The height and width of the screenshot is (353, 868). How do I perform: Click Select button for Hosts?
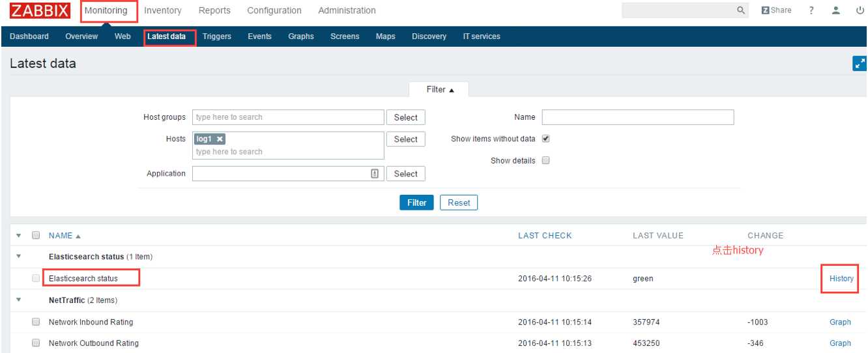(405, 139)
